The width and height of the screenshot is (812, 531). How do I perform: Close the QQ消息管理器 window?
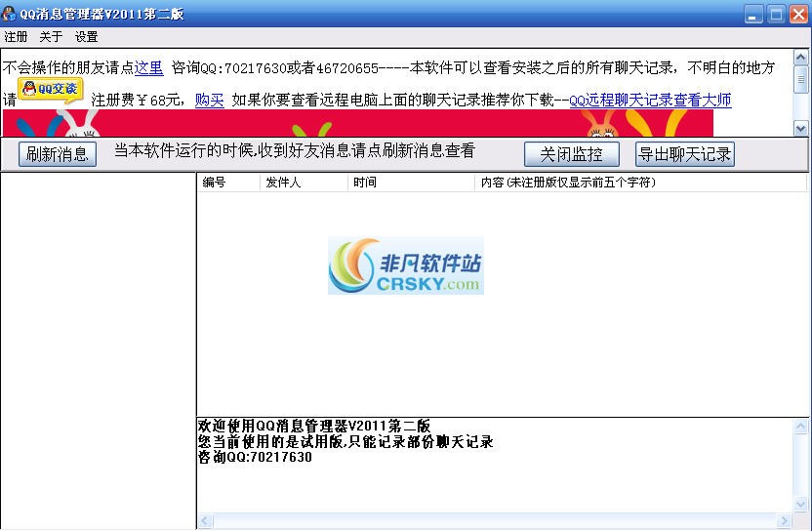[x=798, y=14]
